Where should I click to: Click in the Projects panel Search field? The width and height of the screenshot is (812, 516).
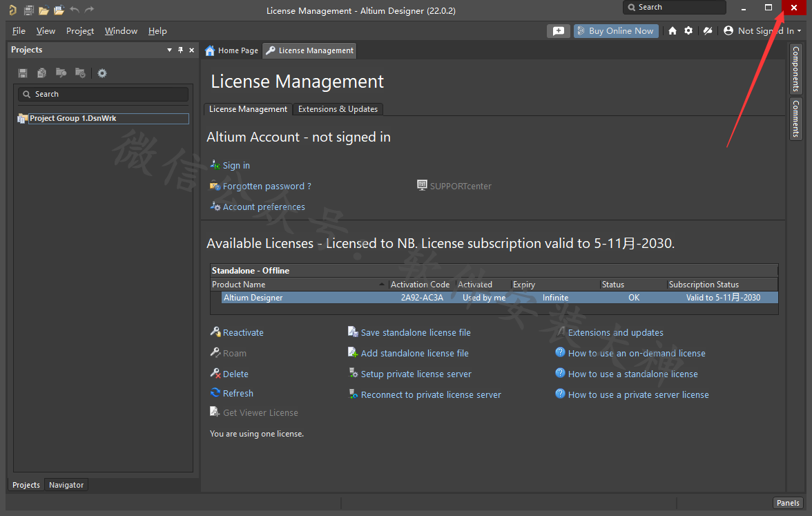[103, 94]
